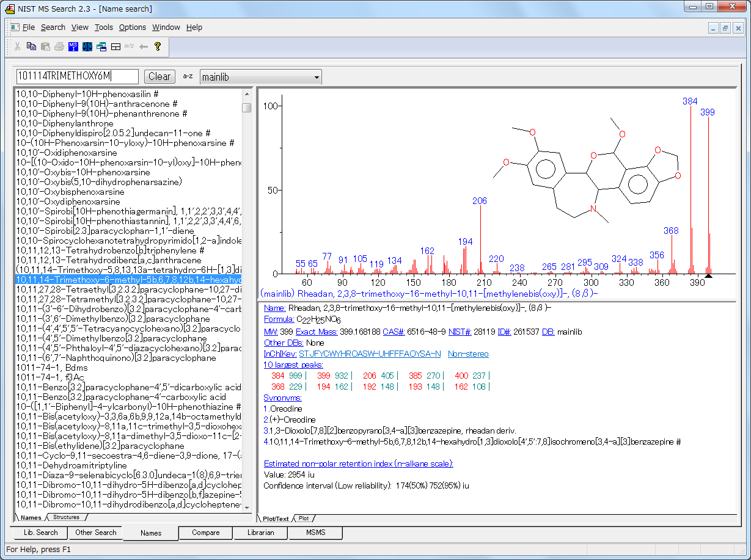Click the back arrow toolbar icon
This screenshot has height=560, width=751.
pos(144,46)
